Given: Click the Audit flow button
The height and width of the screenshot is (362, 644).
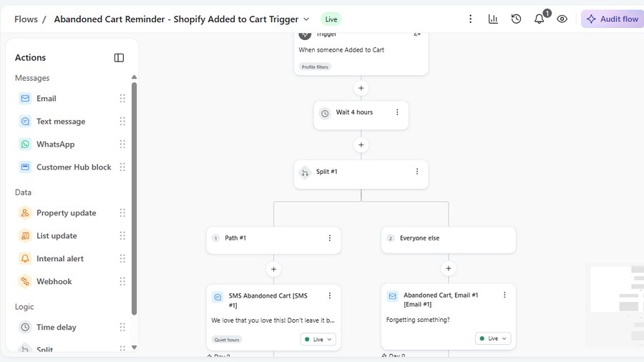Looking at the screenshot, I should [613, 19].
